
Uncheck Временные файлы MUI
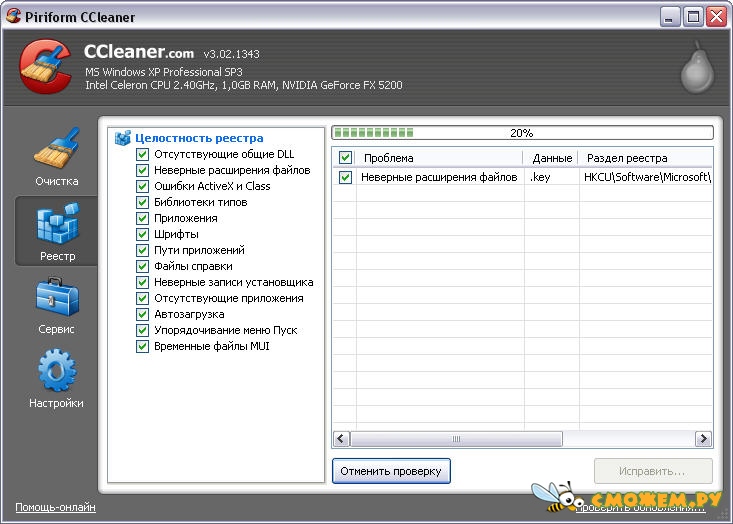(143, 346)
